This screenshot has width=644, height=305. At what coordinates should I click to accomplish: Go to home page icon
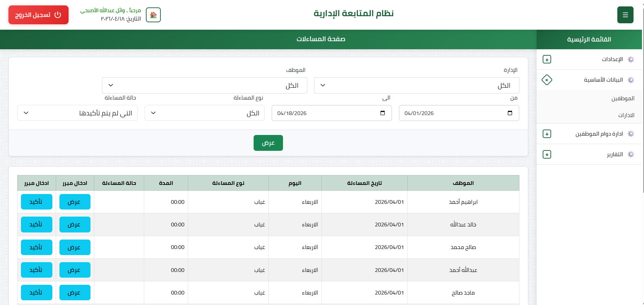tap(153, 15)
